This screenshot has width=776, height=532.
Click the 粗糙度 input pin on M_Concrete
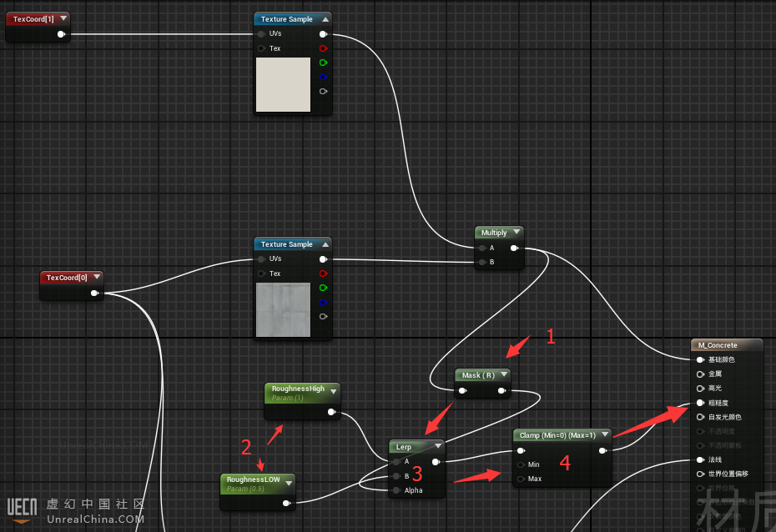[699, 403]
